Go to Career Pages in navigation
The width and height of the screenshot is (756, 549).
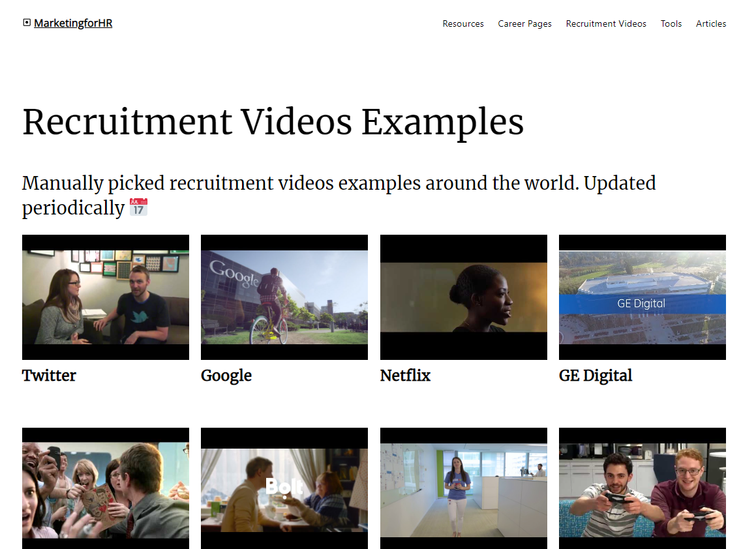click(524, 23)
